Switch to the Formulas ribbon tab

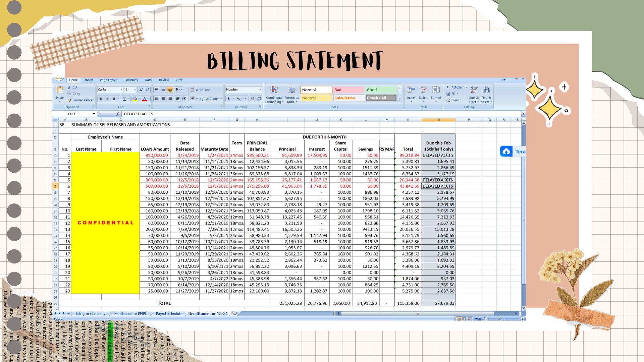tap(131, 80)
